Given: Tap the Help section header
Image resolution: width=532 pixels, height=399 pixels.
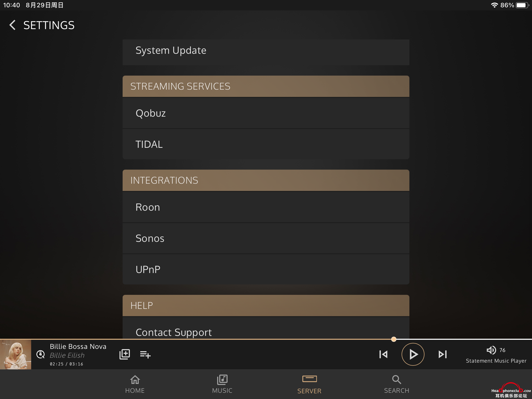Looking at the screenshot, I should 266,305.
